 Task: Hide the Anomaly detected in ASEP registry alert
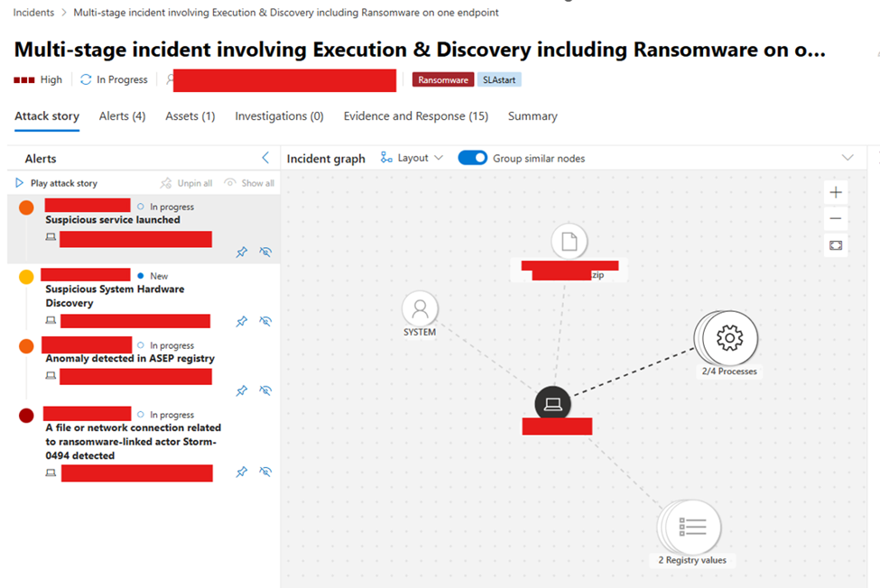coord(265,390)
